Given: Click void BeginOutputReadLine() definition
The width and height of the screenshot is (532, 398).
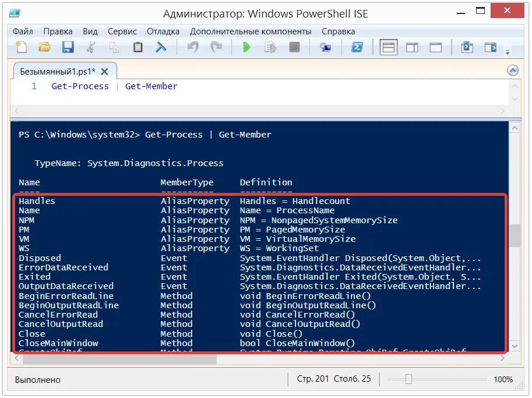Looking at the screenshot, I should (x=308, y=305).
